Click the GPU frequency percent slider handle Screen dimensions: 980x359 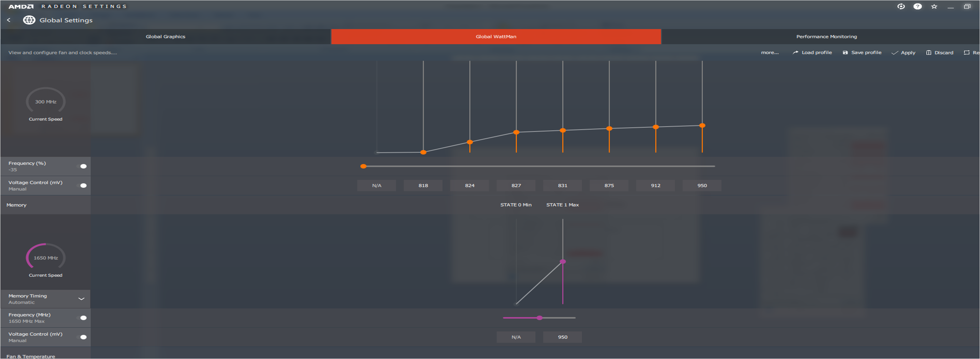(x=363, y=167)
